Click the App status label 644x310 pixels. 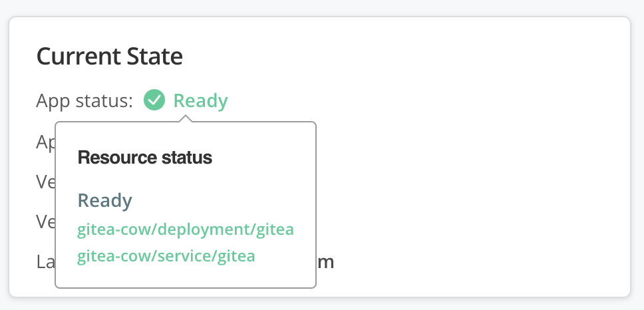coord(84,101)
